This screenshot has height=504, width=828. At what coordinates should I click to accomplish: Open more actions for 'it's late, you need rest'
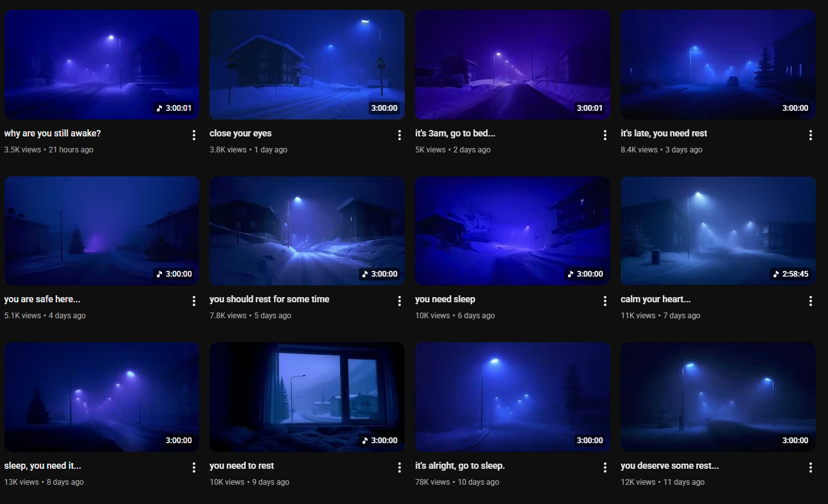pyautogui.click(x=811, y=135)
